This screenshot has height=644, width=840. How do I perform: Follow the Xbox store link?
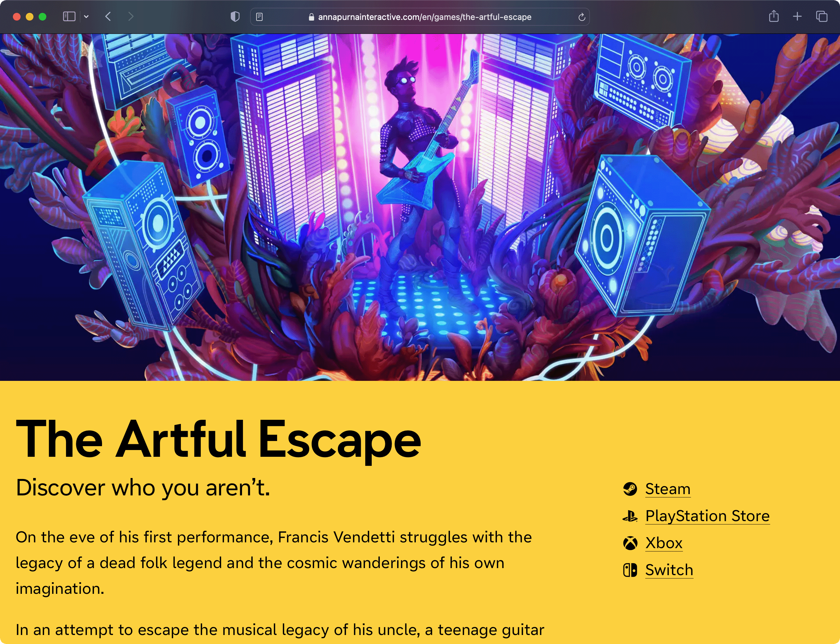664,543
